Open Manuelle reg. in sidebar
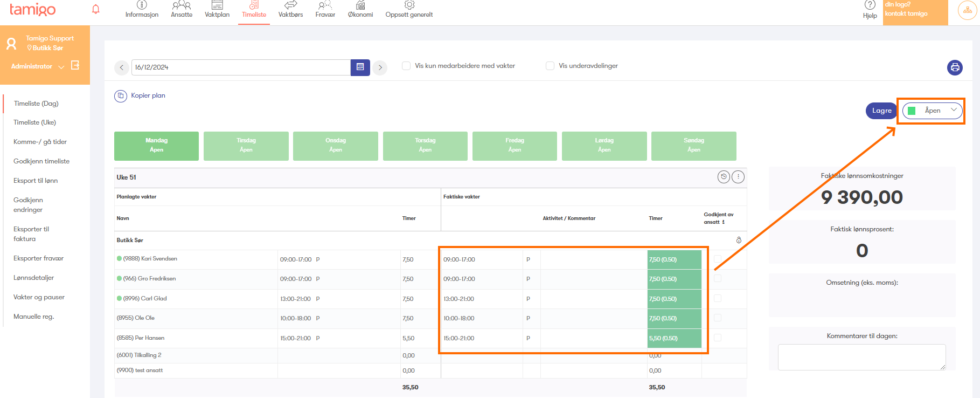This screenshot has height=398, width=980. tap(34, 317)
